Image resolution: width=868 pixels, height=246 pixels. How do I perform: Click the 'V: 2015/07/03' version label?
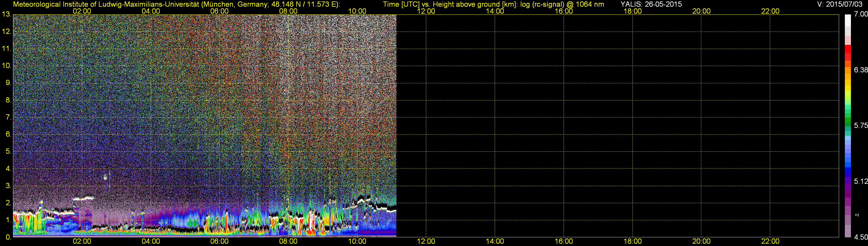pos(839,4)
